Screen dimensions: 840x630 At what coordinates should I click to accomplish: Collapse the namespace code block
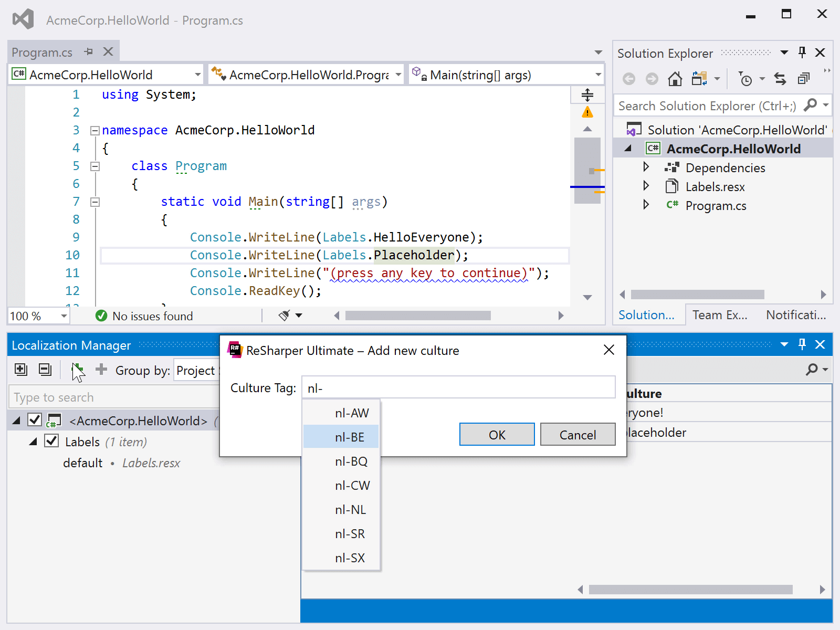click(95, 130)
